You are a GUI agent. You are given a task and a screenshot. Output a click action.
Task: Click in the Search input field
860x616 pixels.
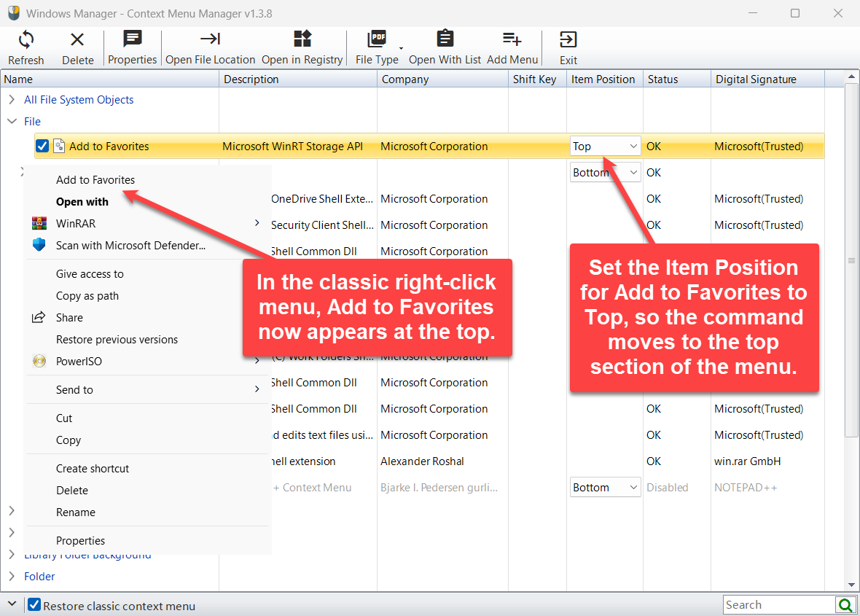[779, 605]
